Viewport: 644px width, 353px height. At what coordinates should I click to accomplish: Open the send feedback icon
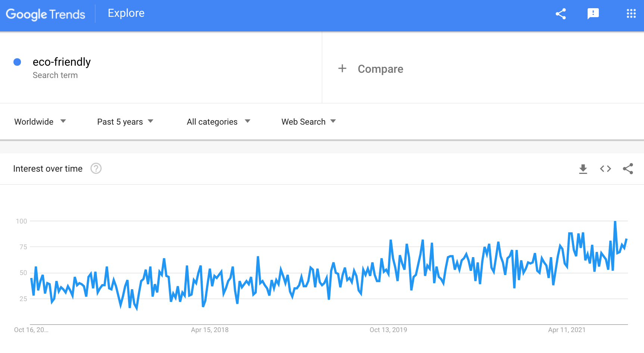593,14
